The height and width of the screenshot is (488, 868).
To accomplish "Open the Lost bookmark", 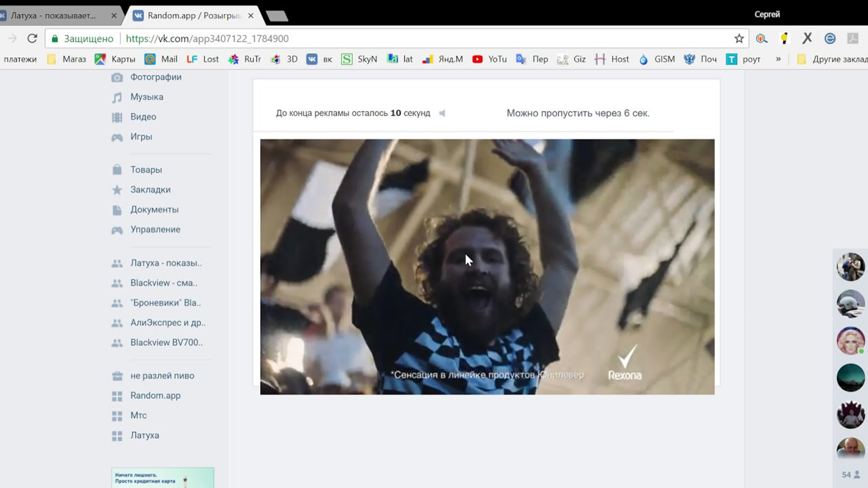I will (x=203, y=59).
